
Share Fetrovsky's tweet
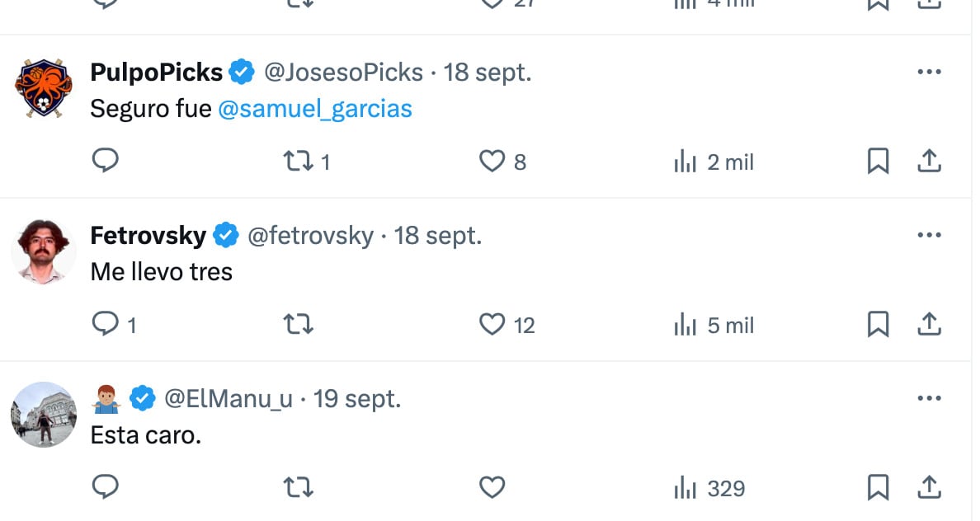(x=929, y=325)
